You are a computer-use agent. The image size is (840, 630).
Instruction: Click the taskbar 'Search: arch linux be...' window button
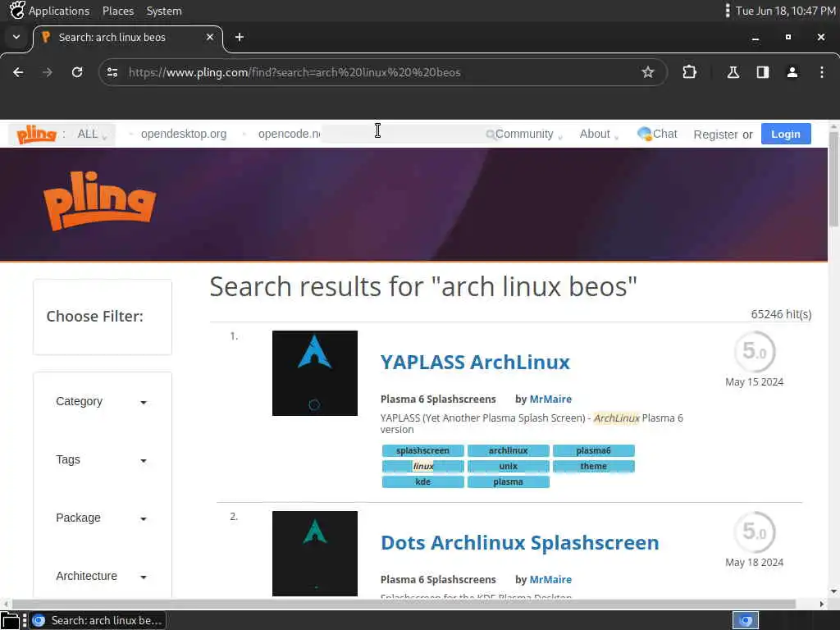point(98,620)
